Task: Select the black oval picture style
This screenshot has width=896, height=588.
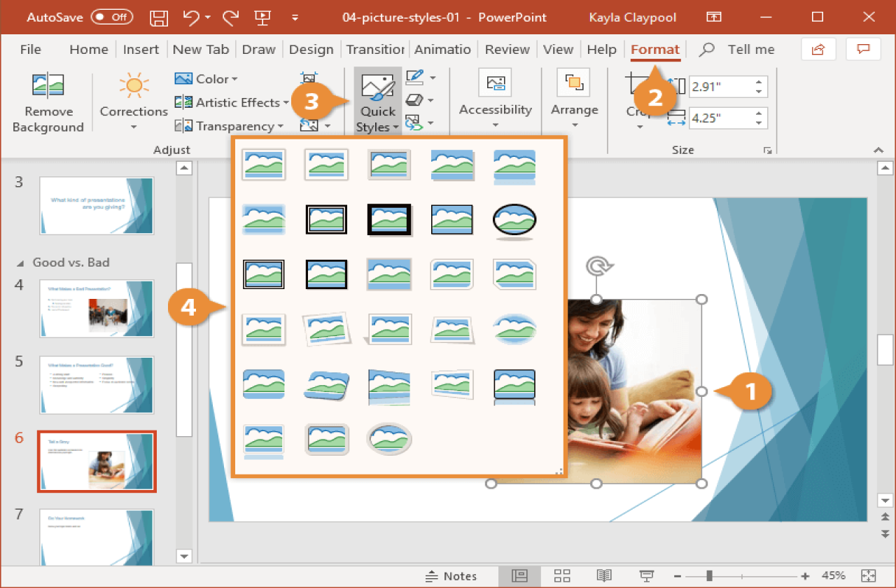Action: pos(514,220)
